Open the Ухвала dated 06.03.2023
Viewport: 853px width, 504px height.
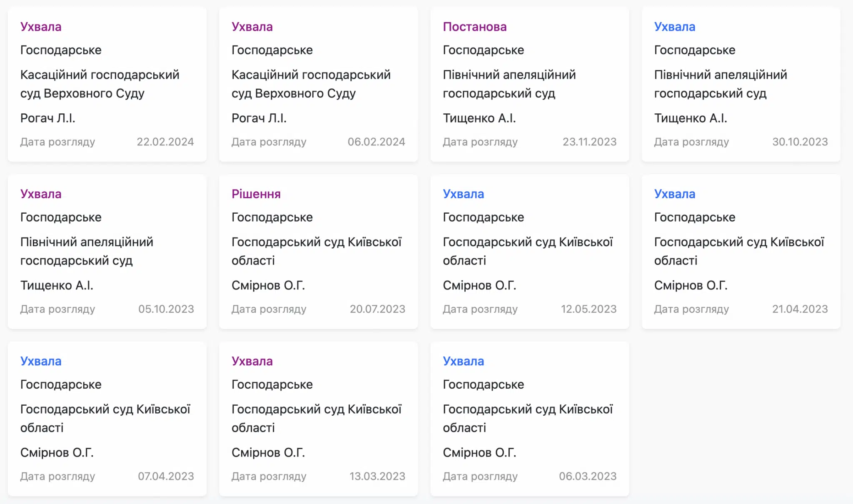pos(463,361)
